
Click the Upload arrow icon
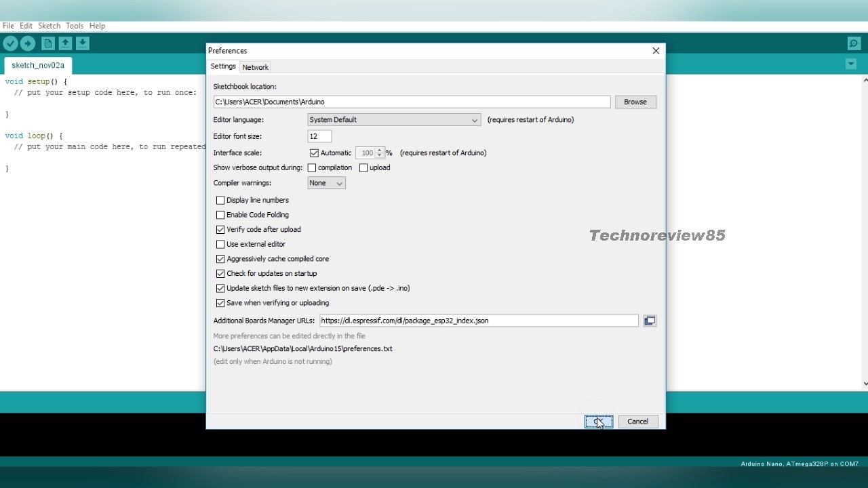pos(28,43)
